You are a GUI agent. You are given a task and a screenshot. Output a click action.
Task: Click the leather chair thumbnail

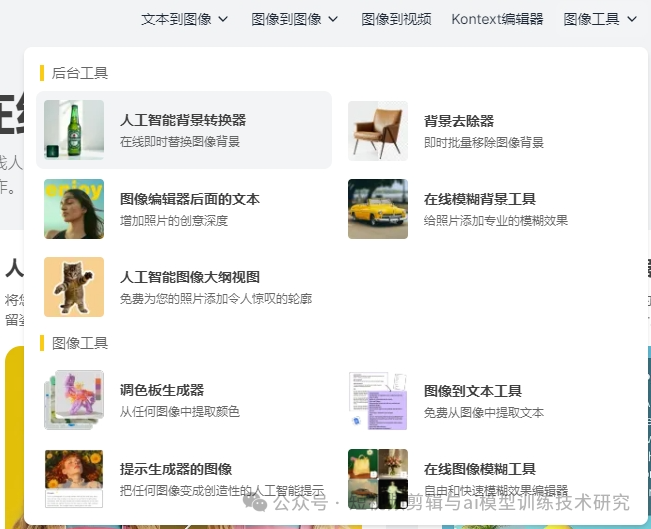[378, 130]
